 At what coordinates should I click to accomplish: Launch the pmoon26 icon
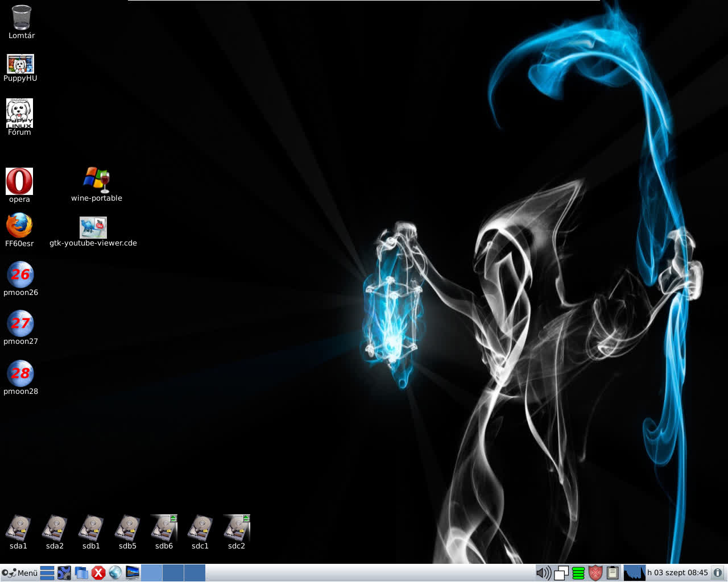click(x=20, y=275)
